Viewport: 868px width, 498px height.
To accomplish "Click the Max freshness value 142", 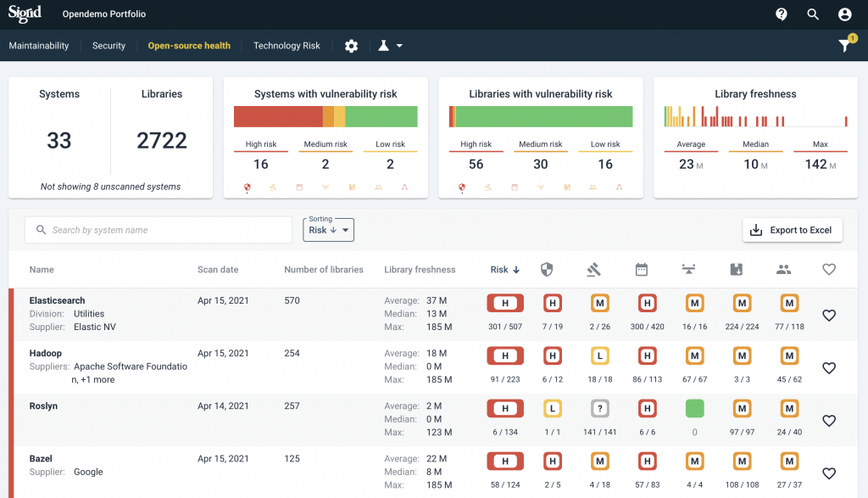I will tap(820, 164).
